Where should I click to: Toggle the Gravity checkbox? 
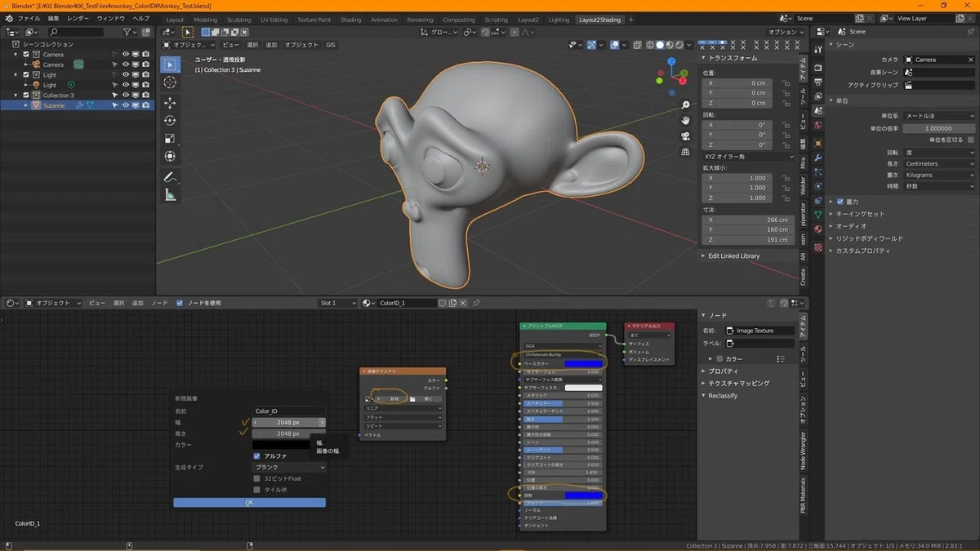[840, 202]
